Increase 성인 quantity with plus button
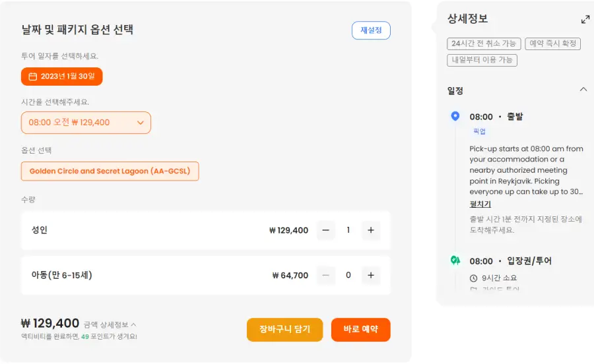This screenshot has height=364, width=594. click(x=371, y=230)
